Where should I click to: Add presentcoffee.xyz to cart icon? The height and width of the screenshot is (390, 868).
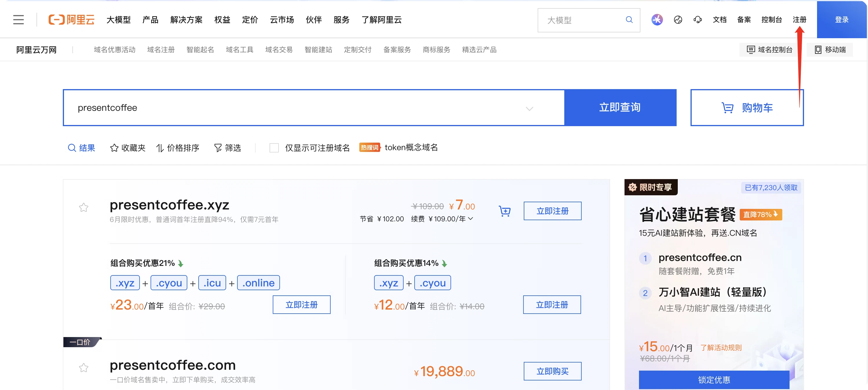504,211
